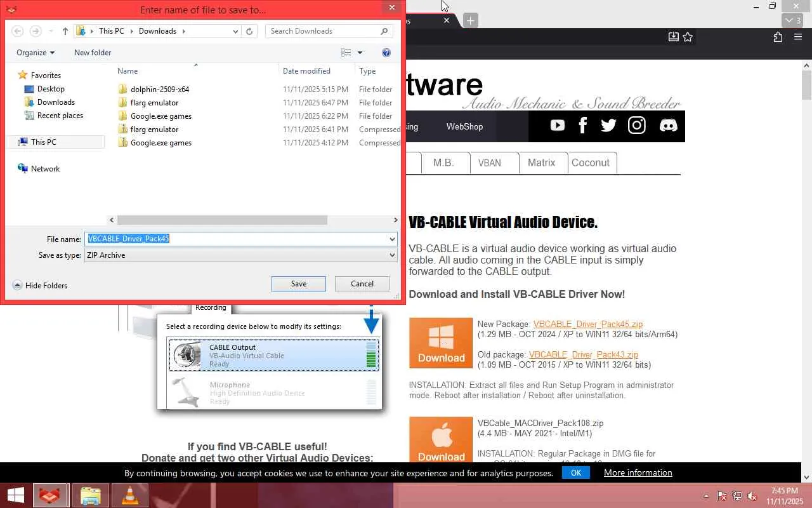Viewport: 812px width, 508px height.
Task: Collapse folders with Hide Folders
Action: (40, 286)
